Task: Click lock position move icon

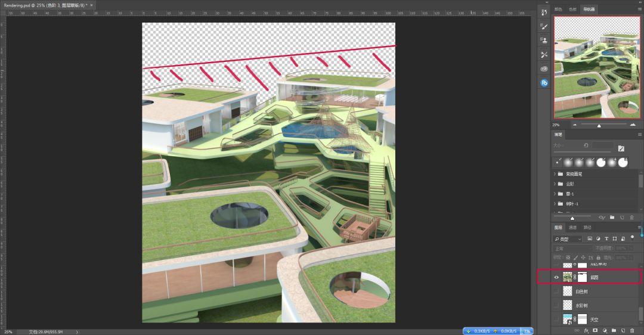Action: click(x=583, y=258)
